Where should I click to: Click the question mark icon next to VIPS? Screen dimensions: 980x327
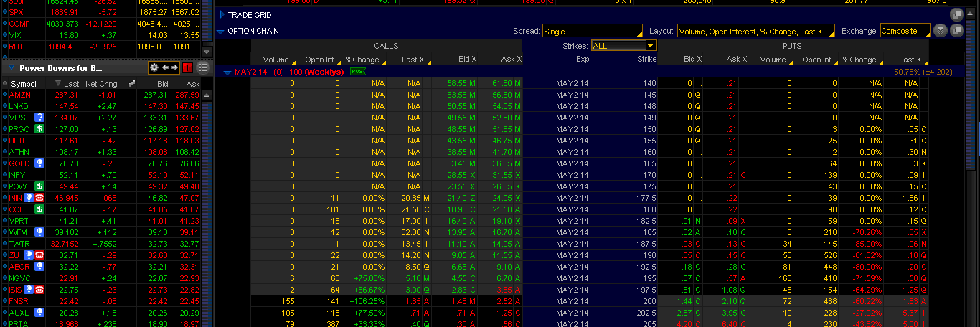point(40,118)
